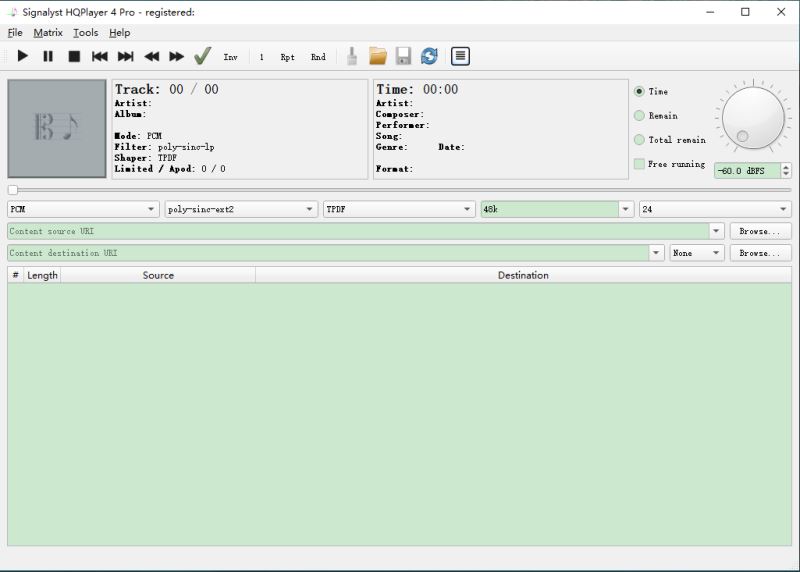This screenshot has width=800, height=572.
Task: Open the 48k sample rate dropdown arrow
Action: coord(626,209)
